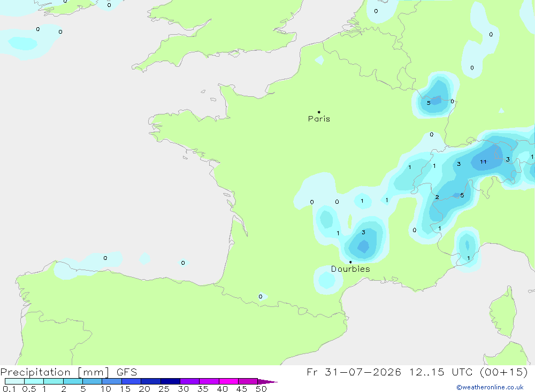Click the 2 mm precipitation value on the map
The width and height of the screenshot is (535, 392).
(x=437, y=197)
